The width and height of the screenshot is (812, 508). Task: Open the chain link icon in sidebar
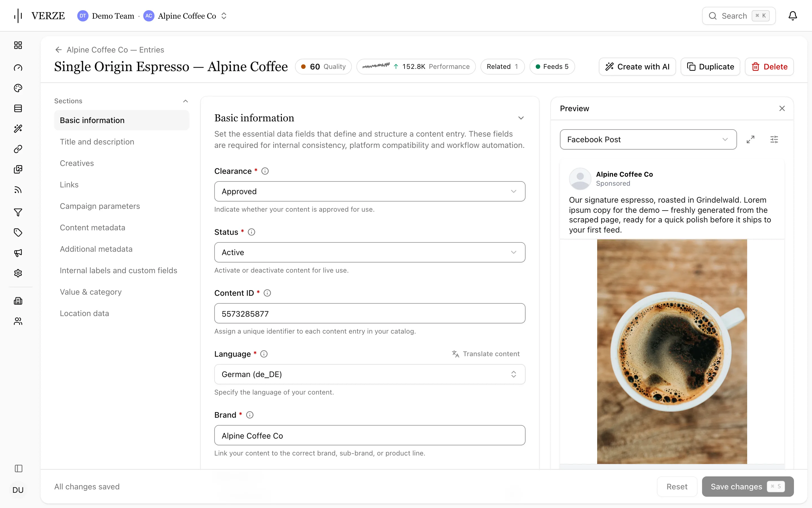point(18,149)
